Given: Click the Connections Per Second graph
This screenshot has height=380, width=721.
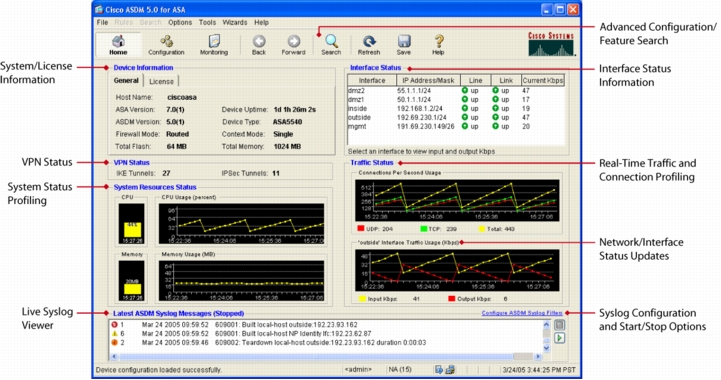Looking at the screenshot, I should tap(457, 201).
